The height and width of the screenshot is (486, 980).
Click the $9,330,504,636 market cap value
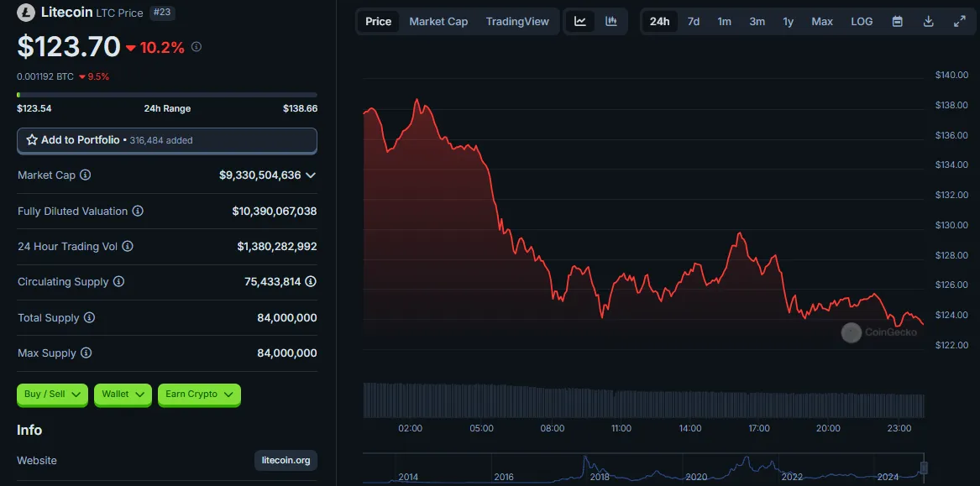(260, 175)
